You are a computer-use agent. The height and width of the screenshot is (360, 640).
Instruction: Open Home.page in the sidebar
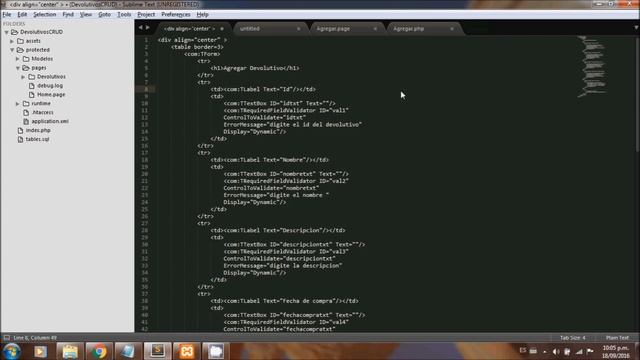click(x=51, y=95)
